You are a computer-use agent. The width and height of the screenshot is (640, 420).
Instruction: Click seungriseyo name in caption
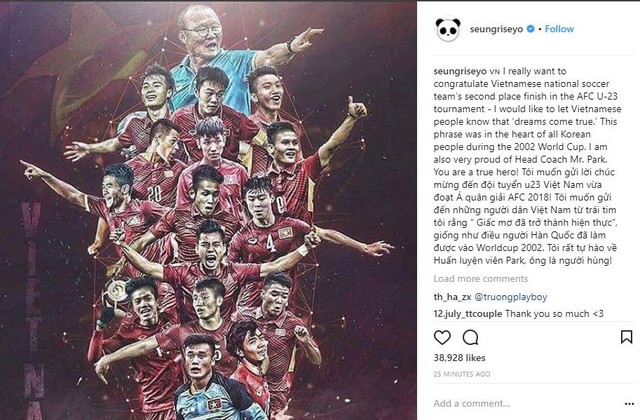point(460,71)
